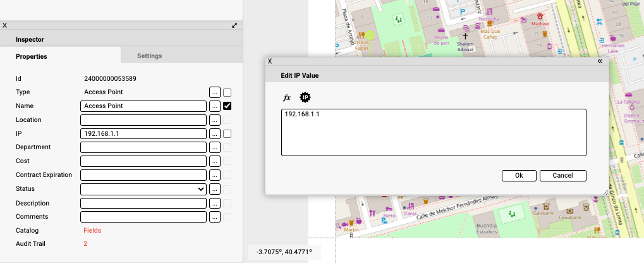Viewport: 644px width, 263px height.
Task: Uncheck the Name checkbox
Action: tap(228, 106)
